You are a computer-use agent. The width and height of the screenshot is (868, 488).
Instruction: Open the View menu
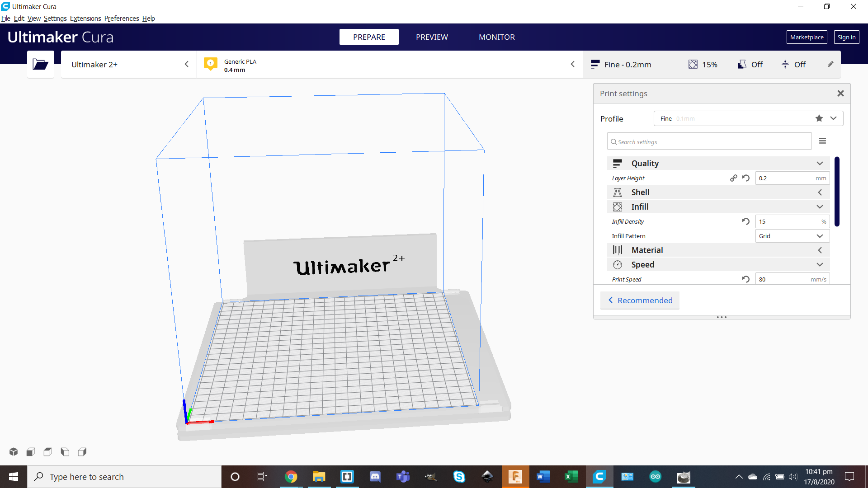pyautogui.click(x=34, y=19)
